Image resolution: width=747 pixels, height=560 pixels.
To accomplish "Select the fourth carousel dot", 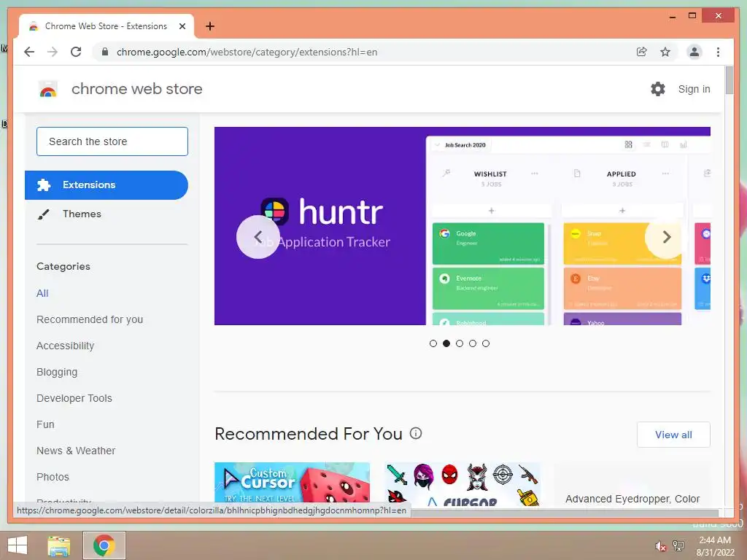I will tap(473, 343).
